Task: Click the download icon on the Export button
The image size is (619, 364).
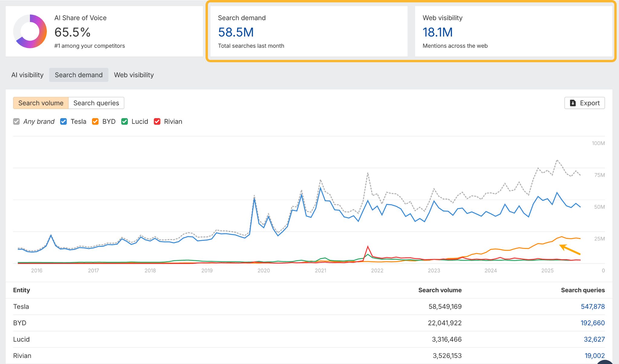Action: pyautogui.click(x=573, y=103)
